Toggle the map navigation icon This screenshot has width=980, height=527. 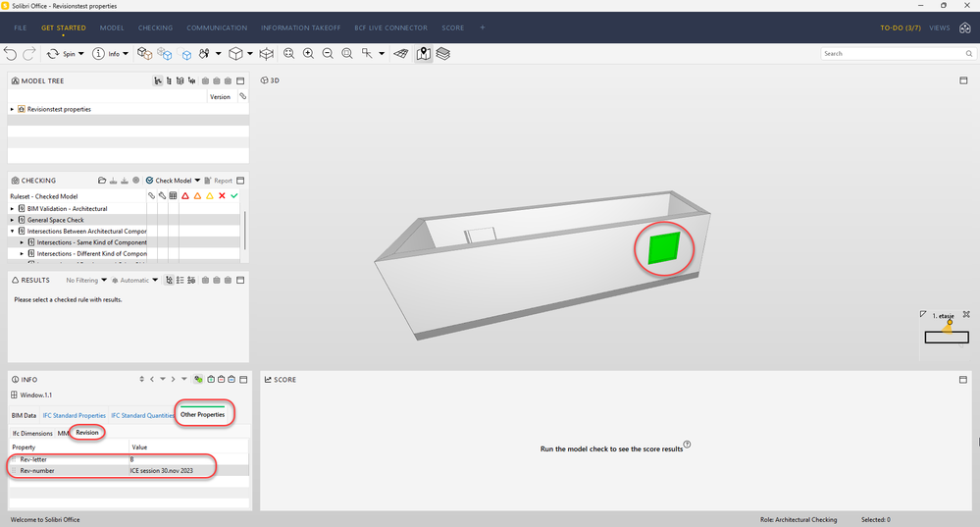[x=424, y=54]
